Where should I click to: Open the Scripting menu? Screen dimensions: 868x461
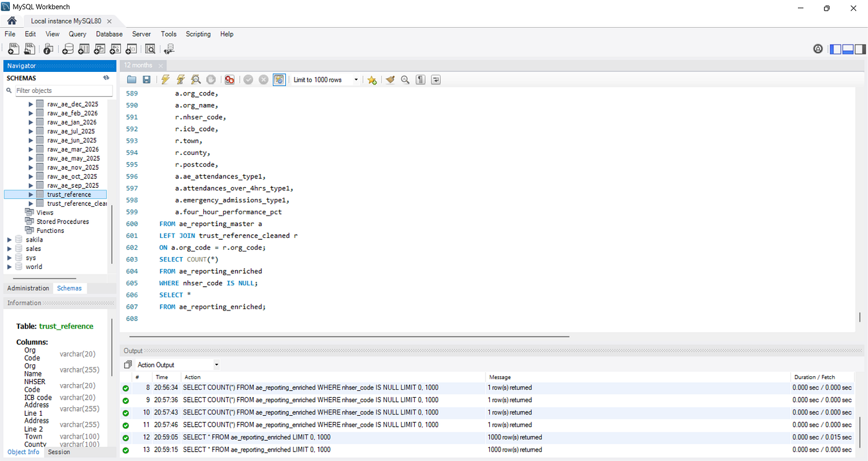198,34
